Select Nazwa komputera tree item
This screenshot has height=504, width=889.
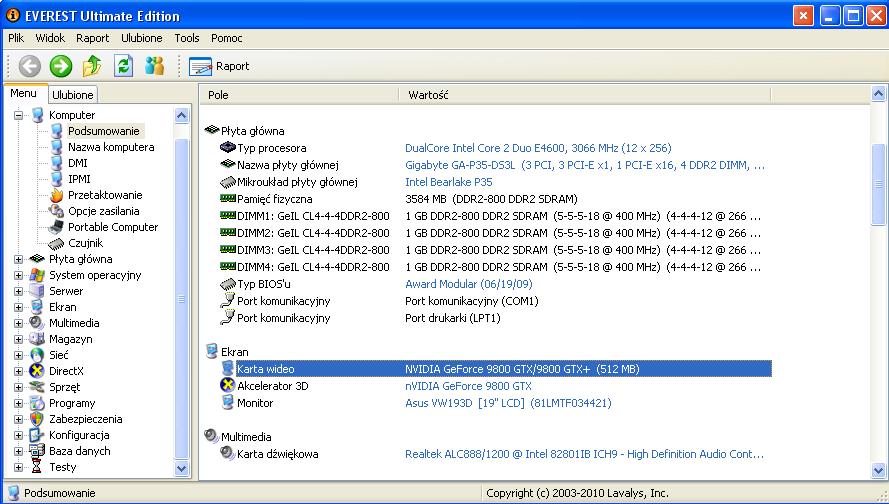click(111, 147)
